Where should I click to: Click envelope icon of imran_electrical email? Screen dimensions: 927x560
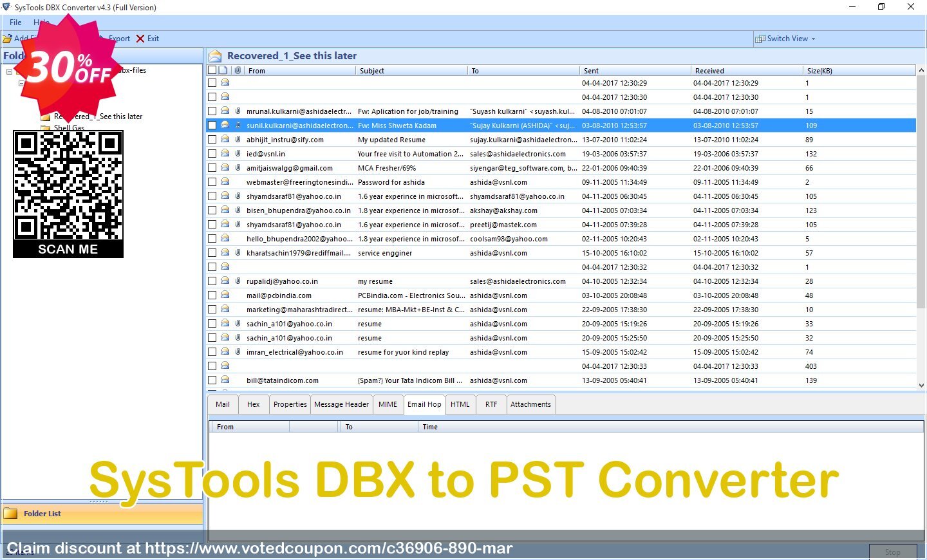pyautogui.click(x=225, y=351)
